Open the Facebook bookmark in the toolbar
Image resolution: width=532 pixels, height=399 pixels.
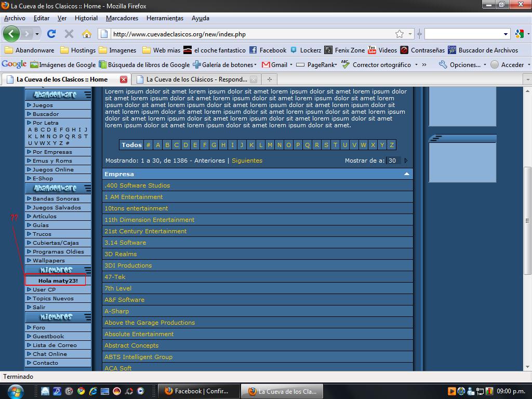coord(268,50)
